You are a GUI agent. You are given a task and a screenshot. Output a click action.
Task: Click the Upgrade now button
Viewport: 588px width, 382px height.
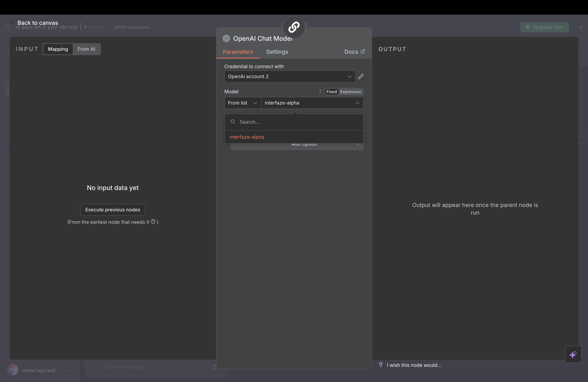(x=544, y=27)
